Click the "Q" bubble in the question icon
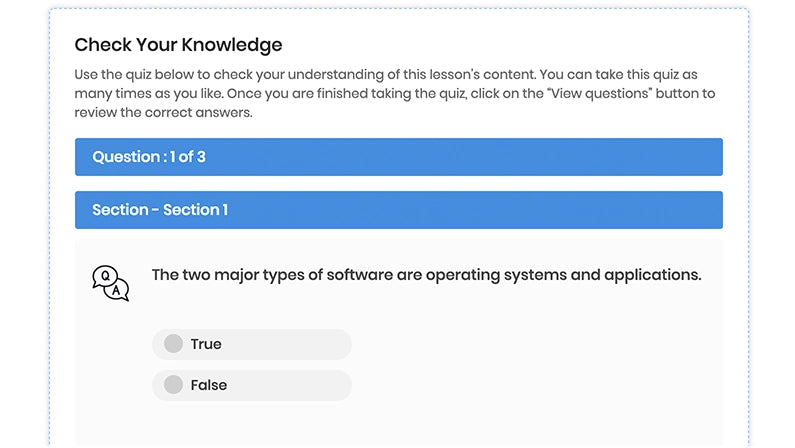The height and width of the screenshot is (448, 795). coord(104,276)
